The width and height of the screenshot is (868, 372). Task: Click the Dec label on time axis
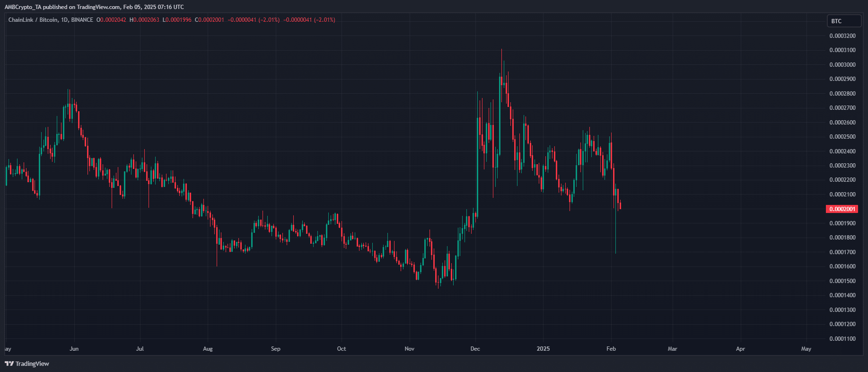click(475, 349)
